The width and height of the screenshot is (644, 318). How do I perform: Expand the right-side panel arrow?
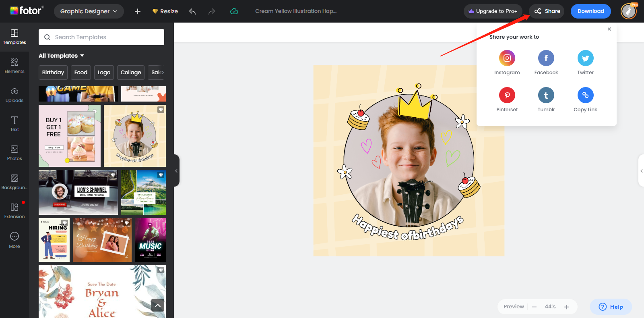point(641,171)
